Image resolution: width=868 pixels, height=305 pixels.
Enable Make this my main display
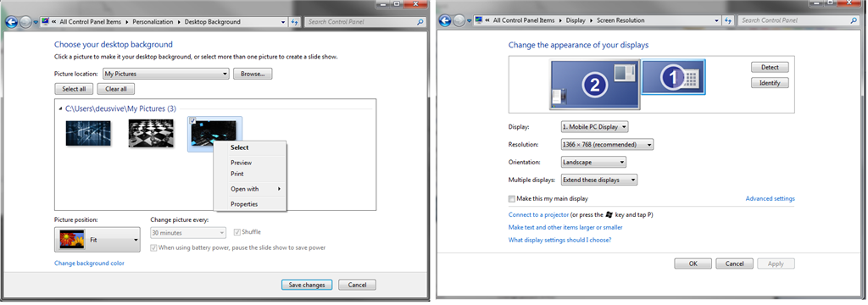coord(511,198)
